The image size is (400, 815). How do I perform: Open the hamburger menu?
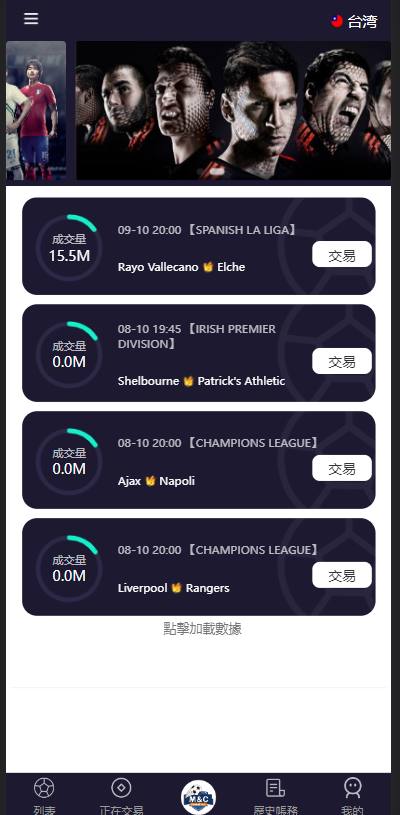[31, 19]
